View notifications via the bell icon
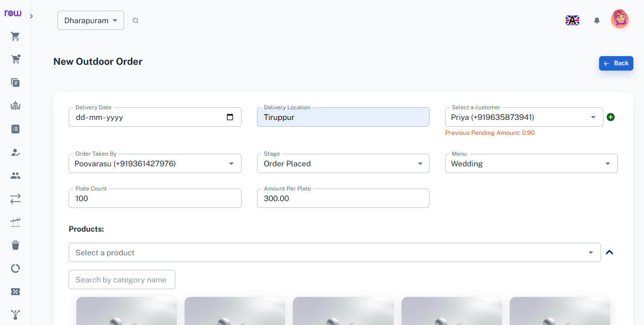 coord(597,20)
